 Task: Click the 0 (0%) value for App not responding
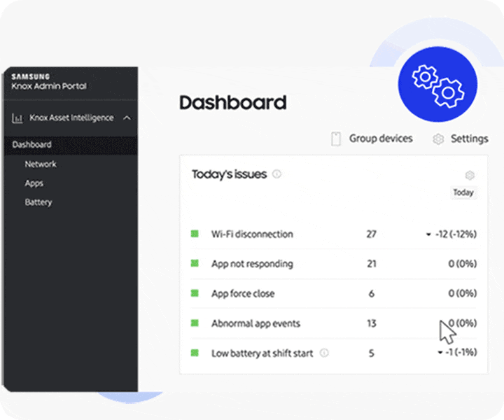point(463,263)
